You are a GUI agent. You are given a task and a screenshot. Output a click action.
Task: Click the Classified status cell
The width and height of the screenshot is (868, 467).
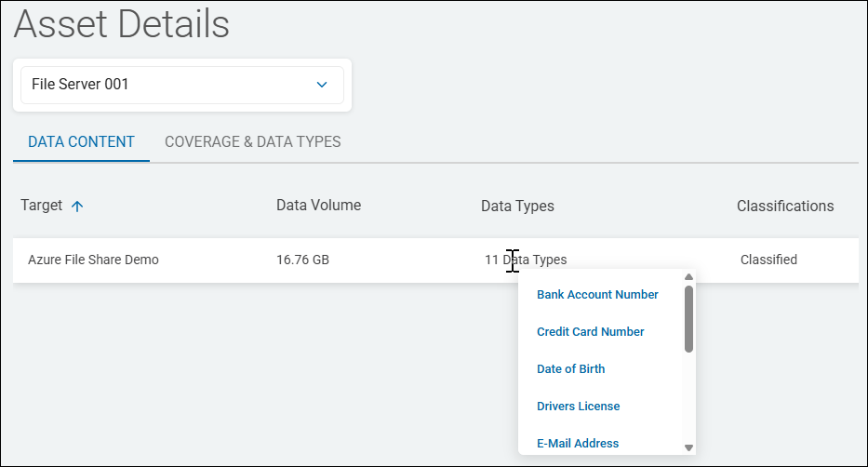768,260
